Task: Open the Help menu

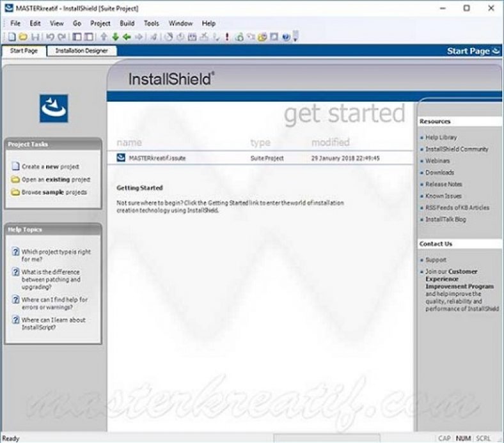Action: (209, 23)
